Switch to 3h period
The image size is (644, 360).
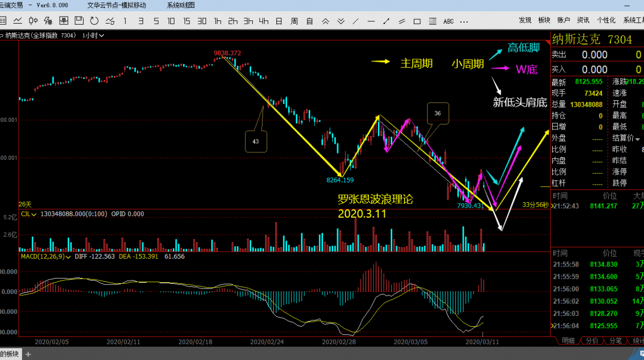248,21
